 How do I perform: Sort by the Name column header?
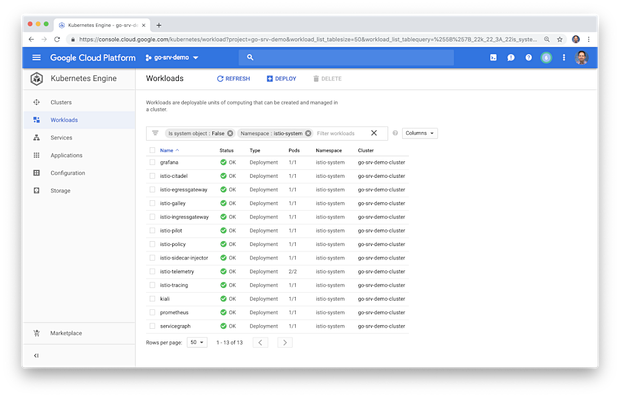click(169, 150)
